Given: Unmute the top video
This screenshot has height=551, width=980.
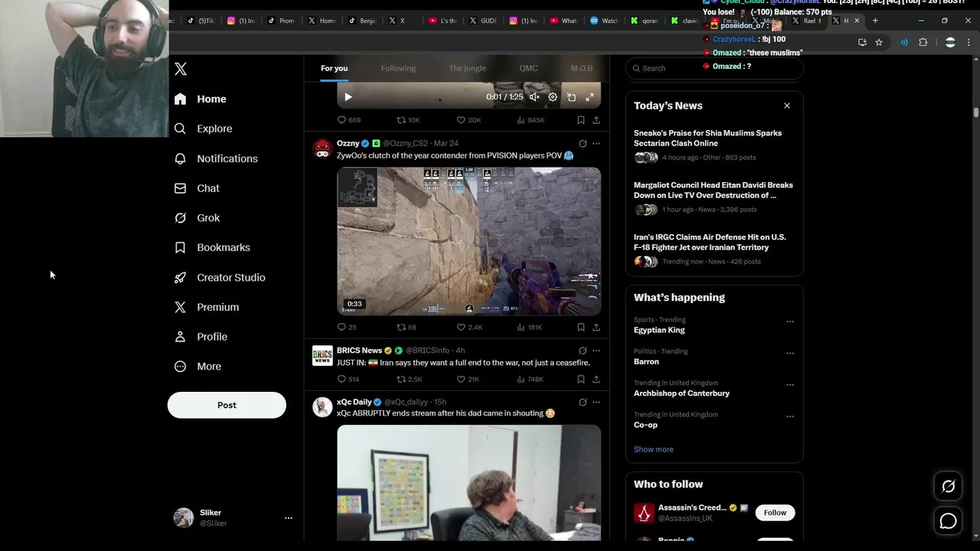Looking at the screenshot, I should [x=534, y=97].
